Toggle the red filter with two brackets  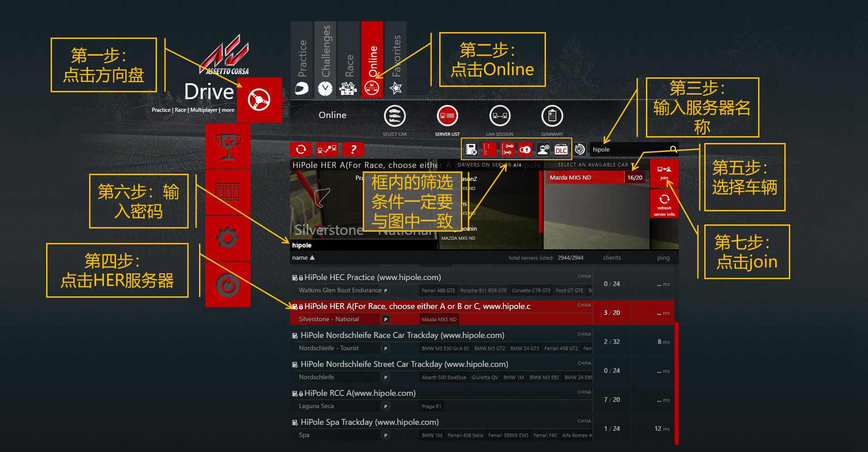coord(489,149)
